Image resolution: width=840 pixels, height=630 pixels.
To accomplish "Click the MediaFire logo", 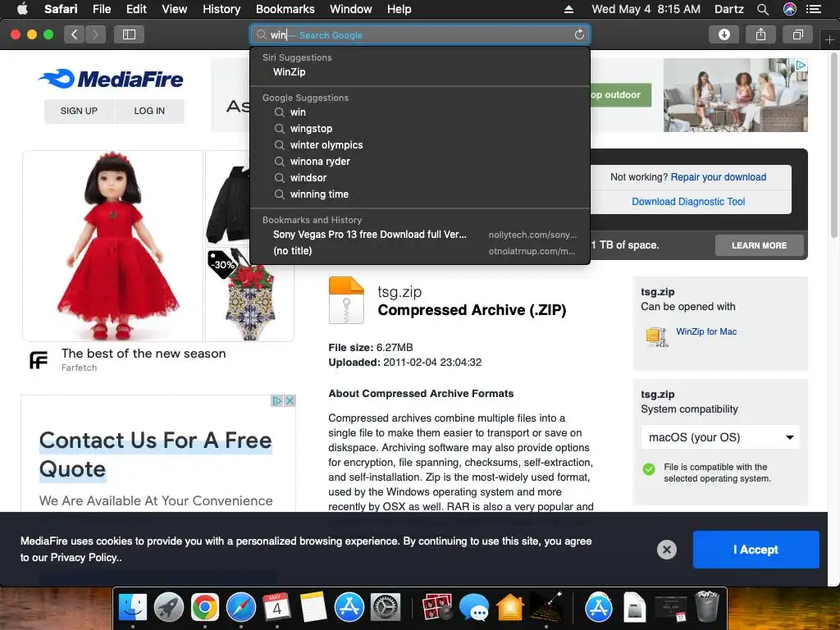I will (x=111, y=79).
